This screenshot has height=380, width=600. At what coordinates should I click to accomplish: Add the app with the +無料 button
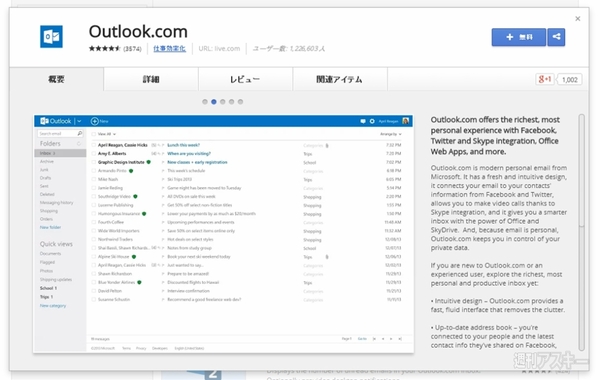[519, 37]
